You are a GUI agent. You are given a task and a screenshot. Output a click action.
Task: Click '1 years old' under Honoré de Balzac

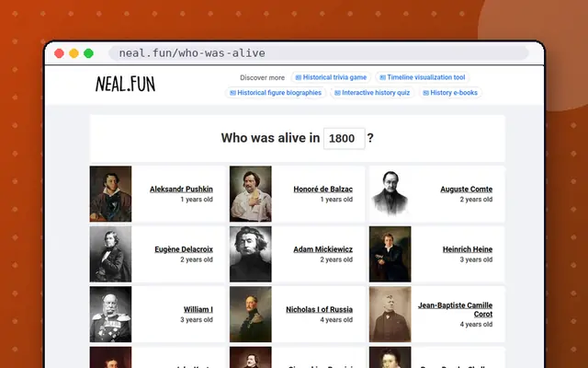click(336, 200)
